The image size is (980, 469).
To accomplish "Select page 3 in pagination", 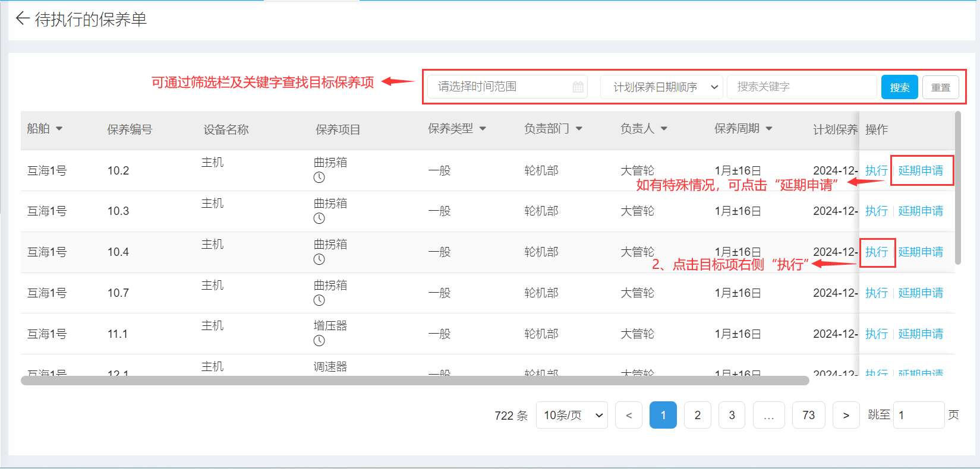I will (732, 415).
